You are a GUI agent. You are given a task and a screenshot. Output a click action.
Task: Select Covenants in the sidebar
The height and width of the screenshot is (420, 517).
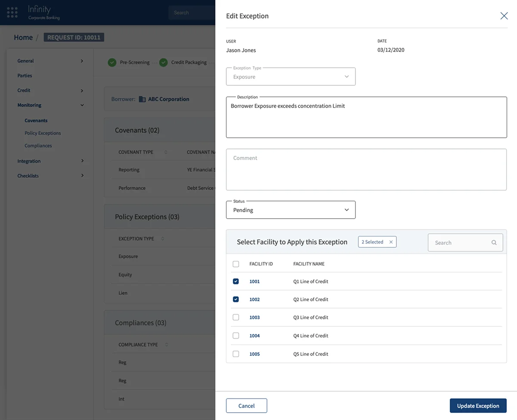click(36, 120)
